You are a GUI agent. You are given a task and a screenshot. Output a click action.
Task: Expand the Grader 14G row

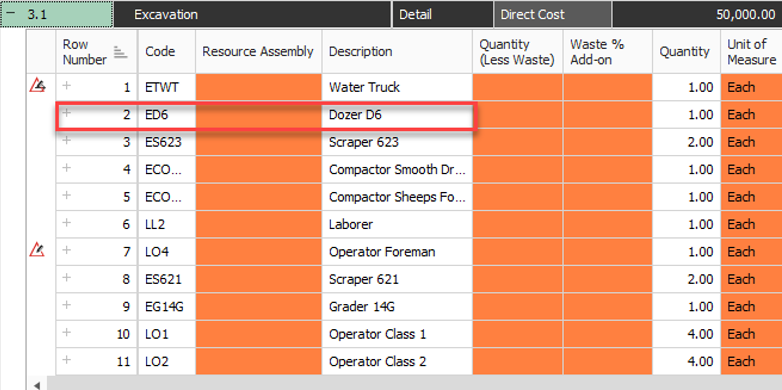[66, 305]
